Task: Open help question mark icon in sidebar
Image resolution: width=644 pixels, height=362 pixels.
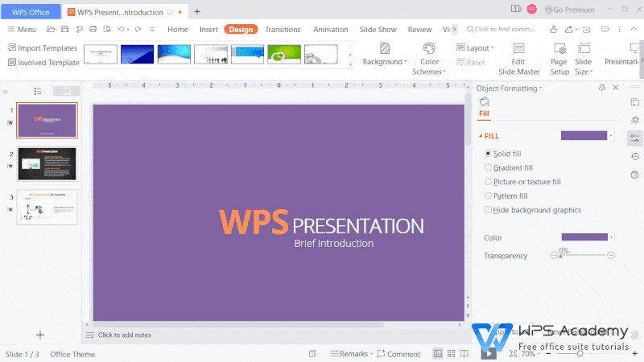Action: pos(635,175)
